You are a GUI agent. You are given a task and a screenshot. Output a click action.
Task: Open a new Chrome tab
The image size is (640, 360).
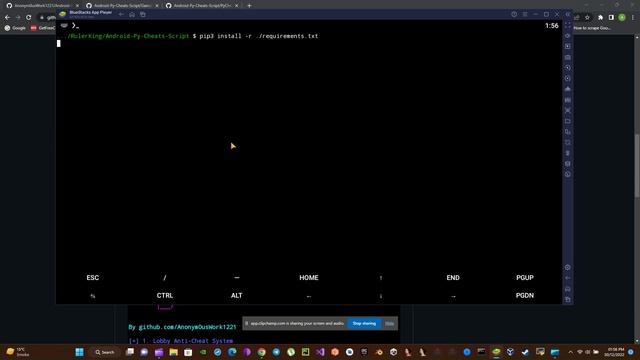249,6
